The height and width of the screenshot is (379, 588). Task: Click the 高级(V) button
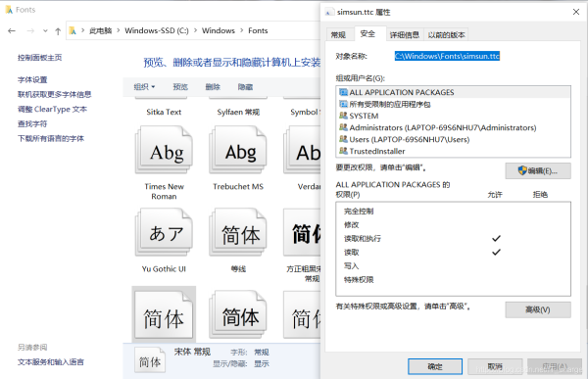click(538, 310)
